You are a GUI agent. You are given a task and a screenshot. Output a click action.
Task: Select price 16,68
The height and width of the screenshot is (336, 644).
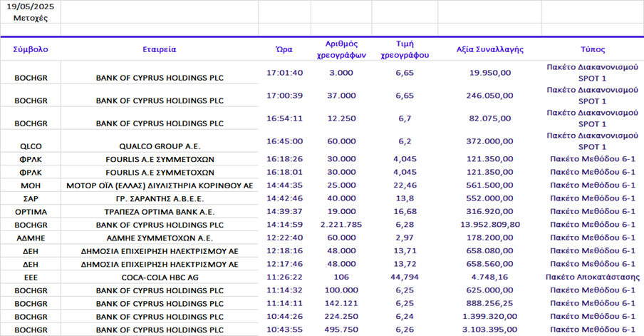pyautogui.click(x=405, y=211)
